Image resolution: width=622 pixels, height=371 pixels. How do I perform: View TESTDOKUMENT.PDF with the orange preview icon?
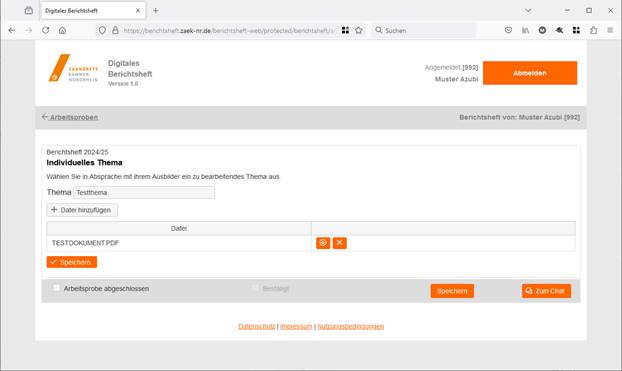point(323,243)
